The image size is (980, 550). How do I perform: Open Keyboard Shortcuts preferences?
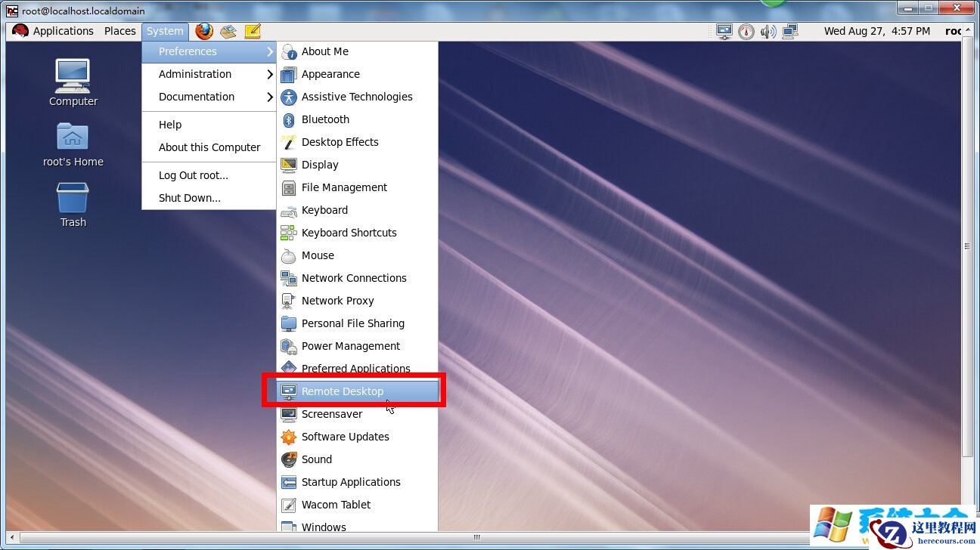(x=358, y=233)
